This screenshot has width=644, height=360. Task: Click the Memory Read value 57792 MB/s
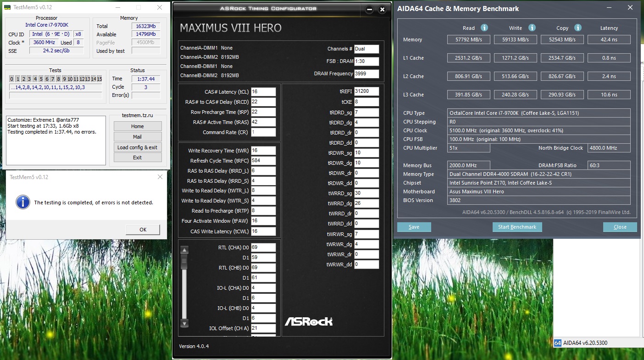[469, 39]
